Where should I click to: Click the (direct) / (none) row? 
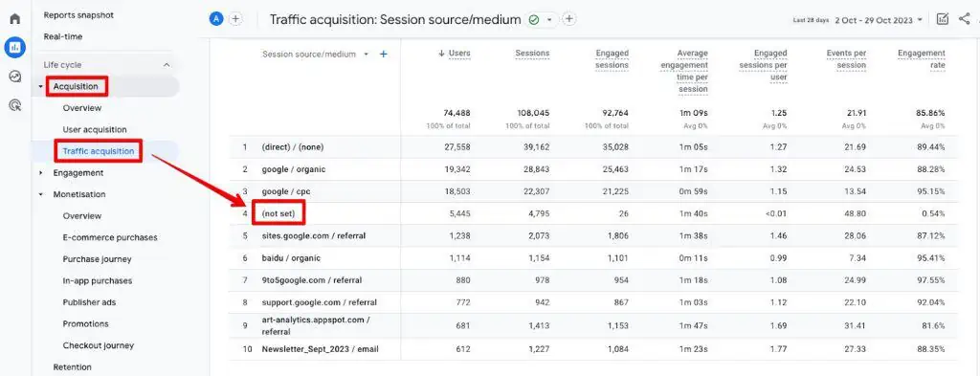tap(592, 147)
